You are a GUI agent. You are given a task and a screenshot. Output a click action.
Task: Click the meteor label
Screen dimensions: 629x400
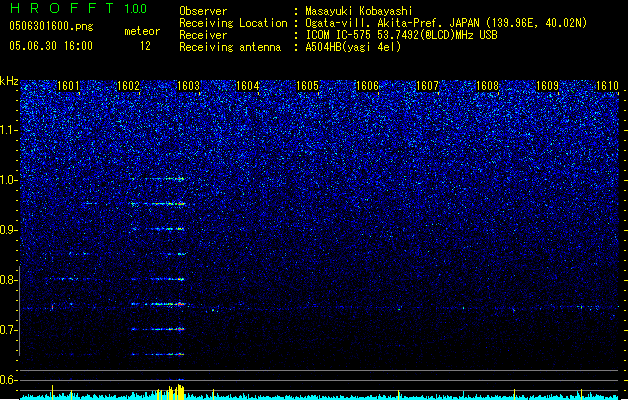[142, 31]
